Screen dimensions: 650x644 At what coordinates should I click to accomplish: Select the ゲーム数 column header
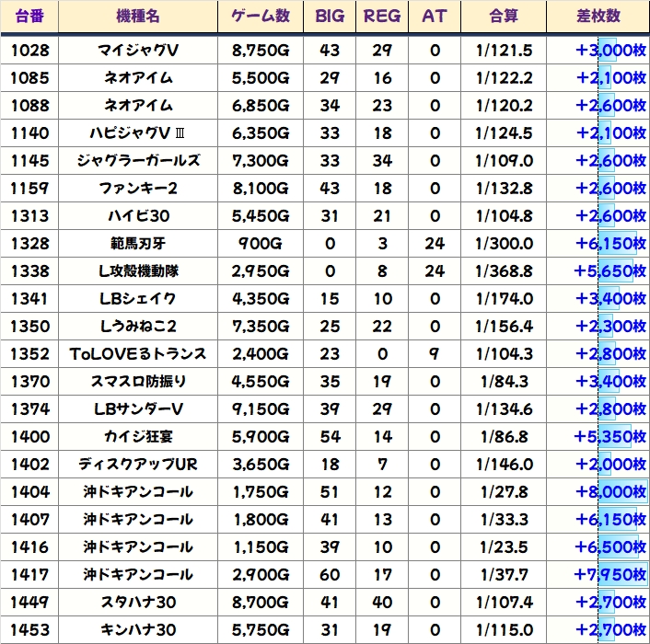tap(261, 17)
